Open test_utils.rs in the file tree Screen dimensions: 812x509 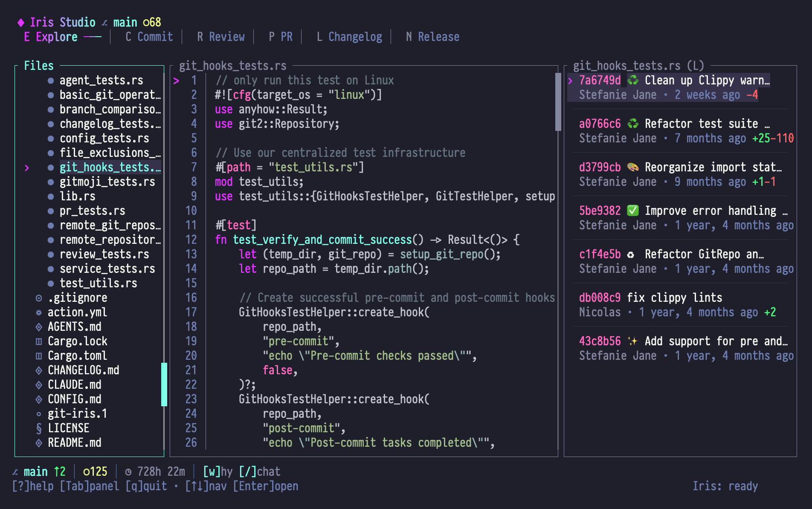[x=98, y=283]
